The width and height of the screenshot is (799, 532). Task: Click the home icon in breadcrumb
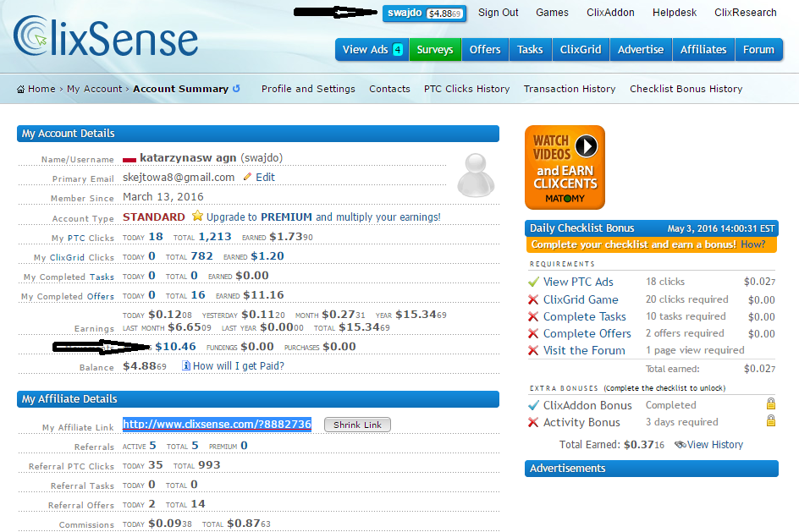tap(21, 89)
